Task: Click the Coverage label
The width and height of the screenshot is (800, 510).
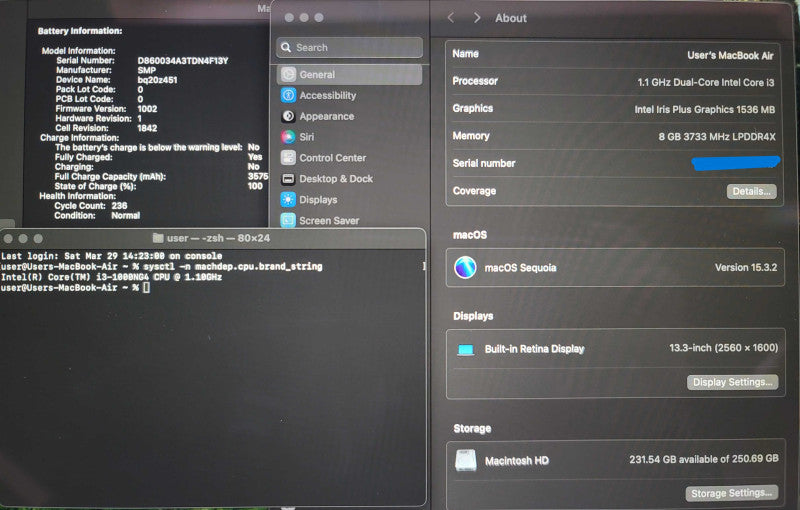Action: coord(474,191)
